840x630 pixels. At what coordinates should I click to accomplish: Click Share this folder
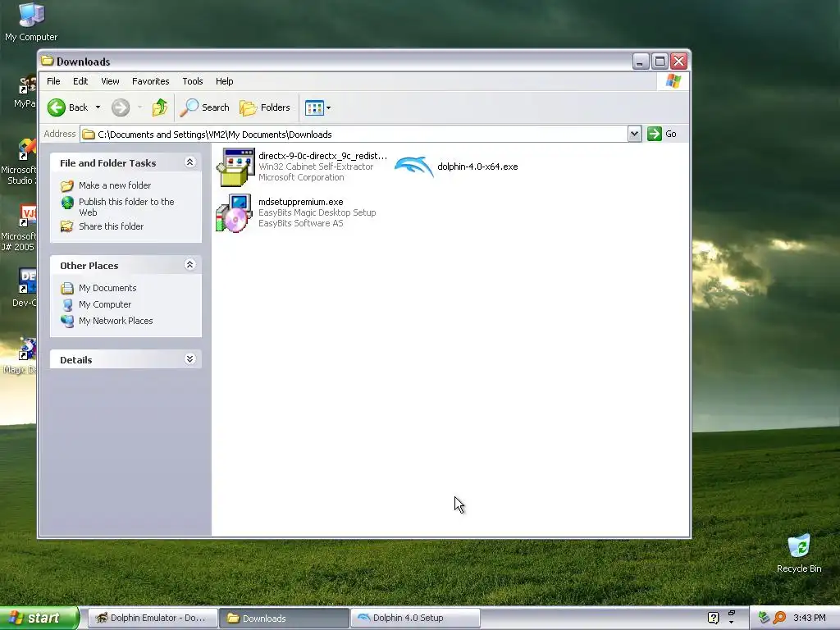(x=111, y=226)
